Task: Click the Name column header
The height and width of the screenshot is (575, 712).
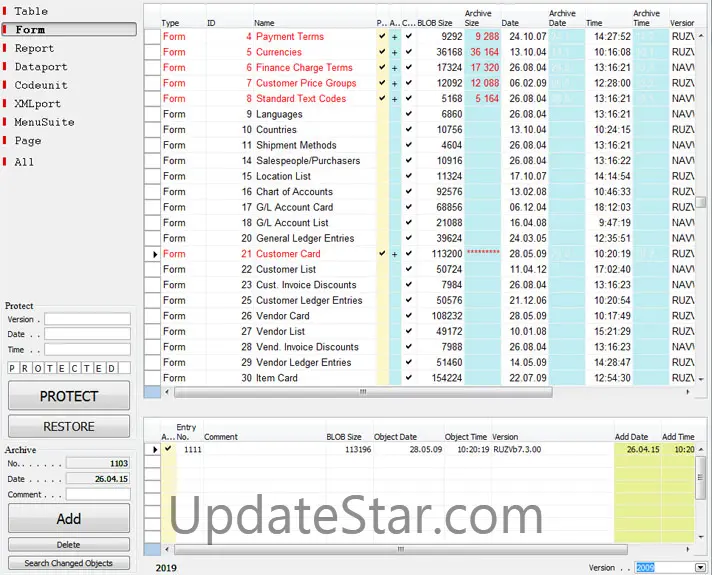Action: [264, 23]
